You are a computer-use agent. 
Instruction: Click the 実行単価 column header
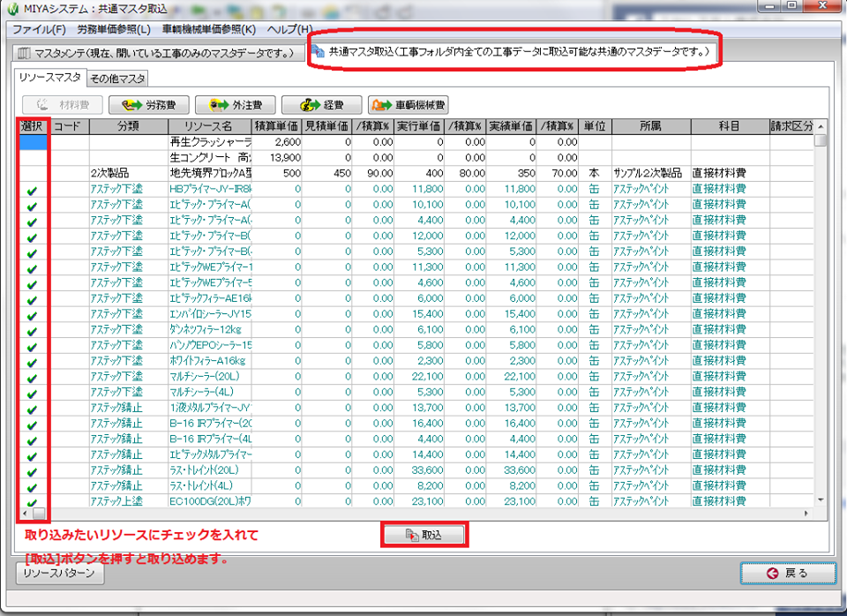tap(419, 126)
